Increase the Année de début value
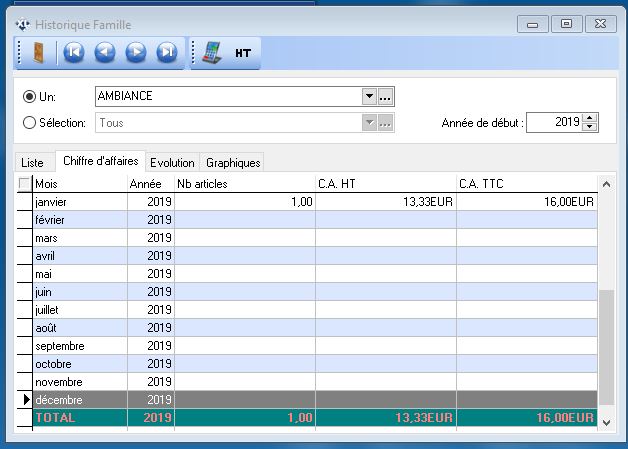 (x=590, y=118)
